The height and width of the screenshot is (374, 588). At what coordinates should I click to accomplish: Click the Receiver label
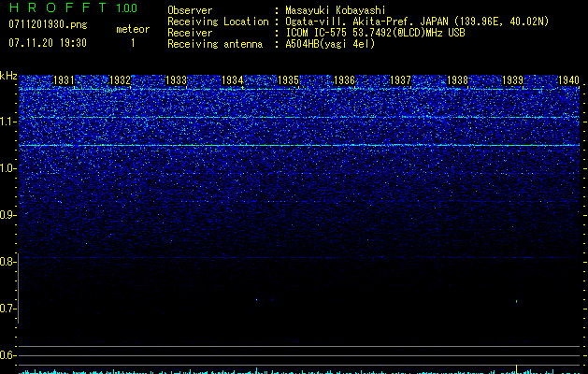click(190, 33)
